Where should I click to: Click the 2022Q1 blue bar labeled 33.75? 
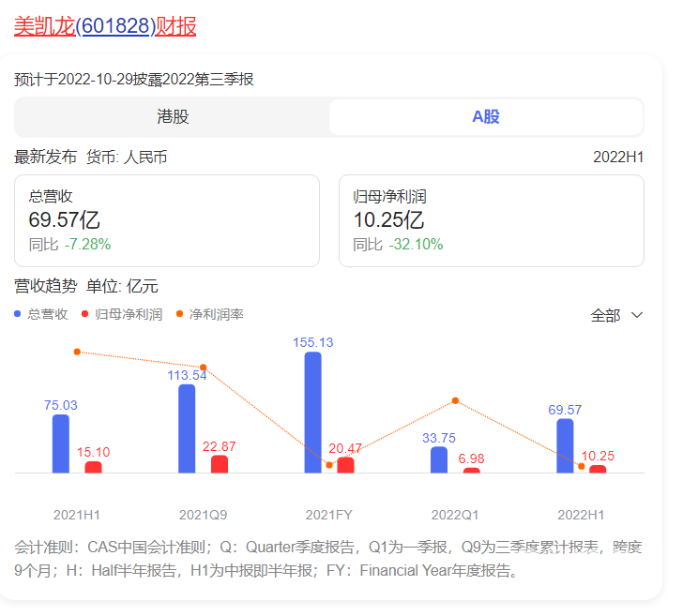coord(439,459)
